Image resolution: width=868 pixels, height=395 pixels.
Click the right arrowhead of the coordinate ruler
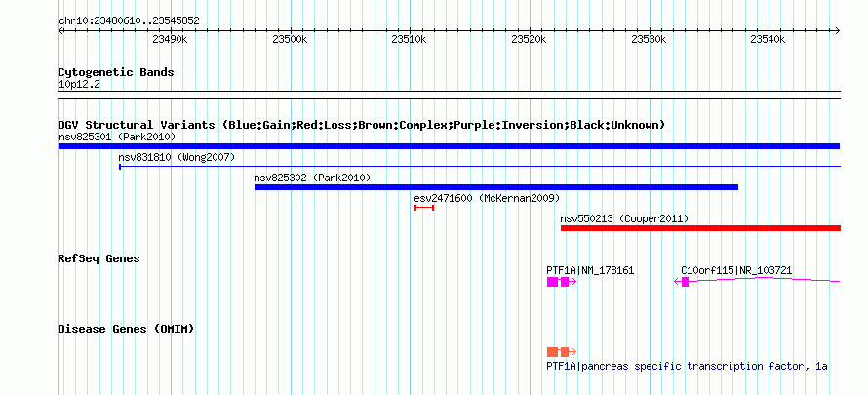tap(838, 30)
